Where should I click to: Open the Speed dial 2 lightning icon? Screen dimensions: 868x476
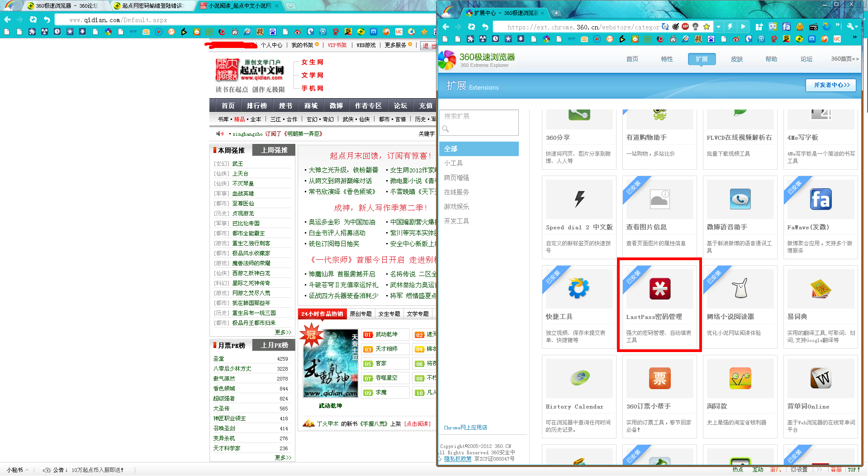pos(579,199)
